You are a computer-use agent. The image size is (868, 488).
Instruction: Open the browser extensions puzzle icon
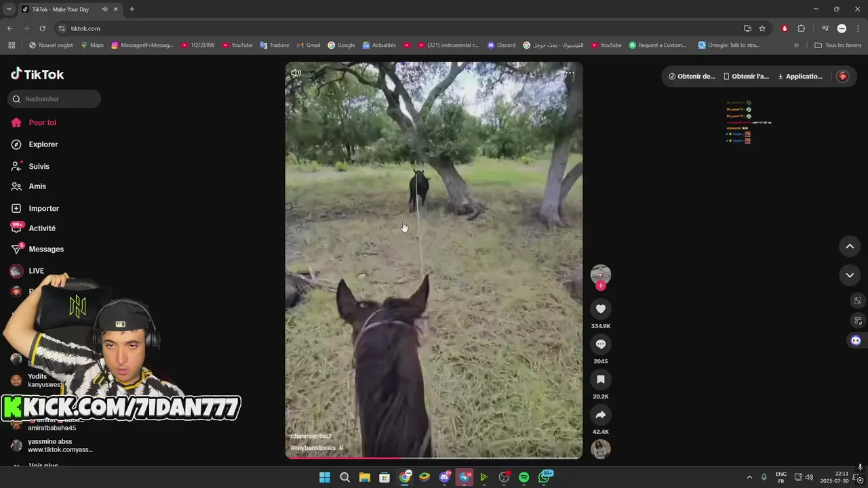pos(801,28)
